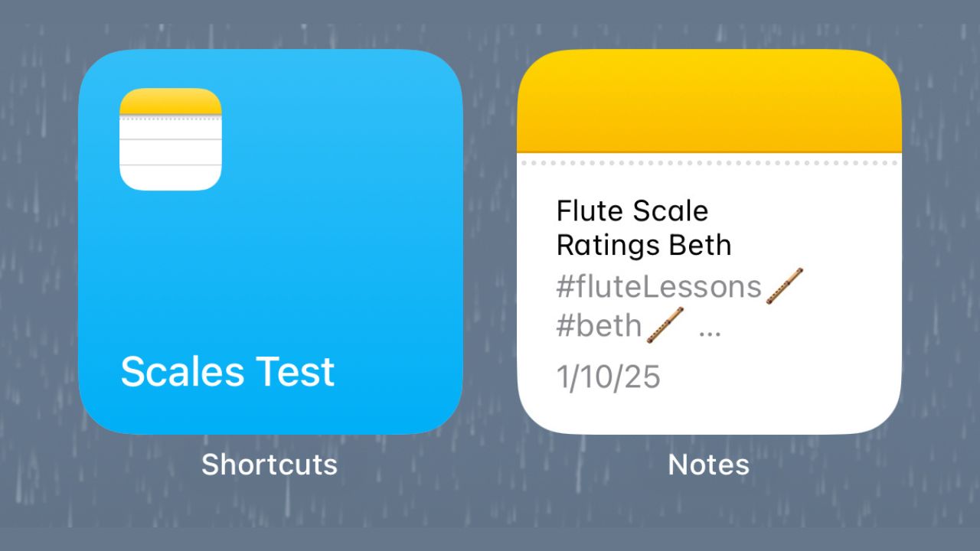Image resolution: width=980 pixels, height=551 pixels.
Task: Tap the Notes icon in Scales Test widget
Action: [170, 139]
